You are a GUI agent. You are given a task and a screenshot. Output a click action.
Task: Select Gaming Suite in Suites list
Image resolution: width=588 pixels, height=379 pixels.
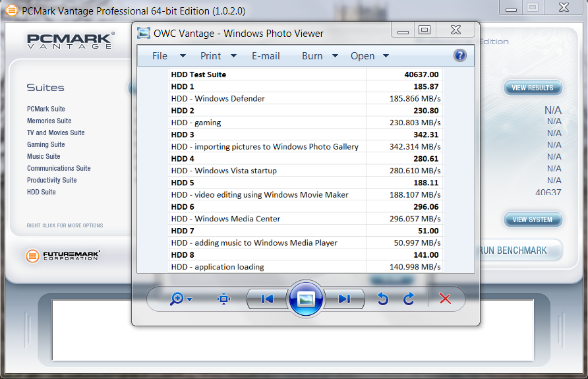tap(45, 144)
